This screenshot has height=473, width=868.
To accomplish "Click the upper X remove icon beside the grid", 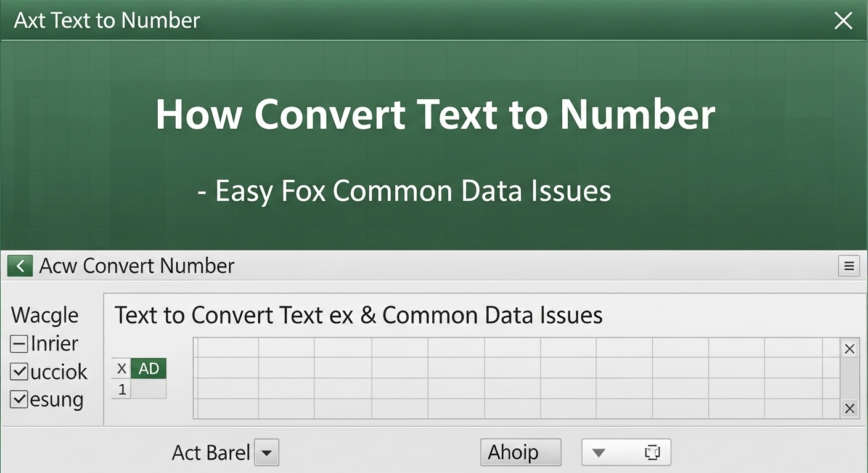I will (x=849, y=349).
